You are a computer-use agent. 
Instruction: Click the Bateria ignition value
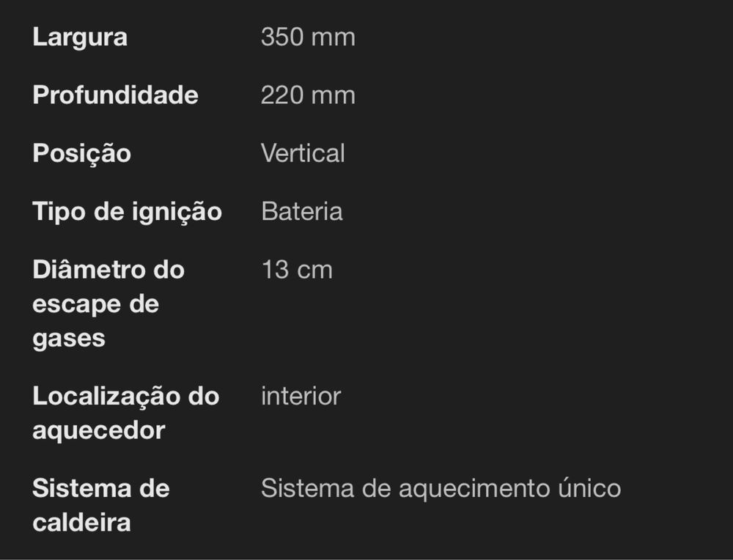click(x=302, y=211)
